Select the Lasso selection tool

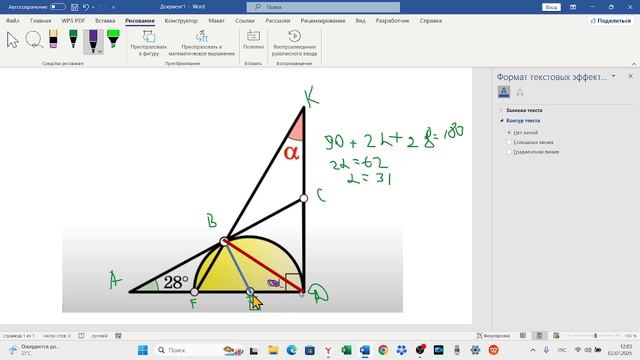(34, 40)
